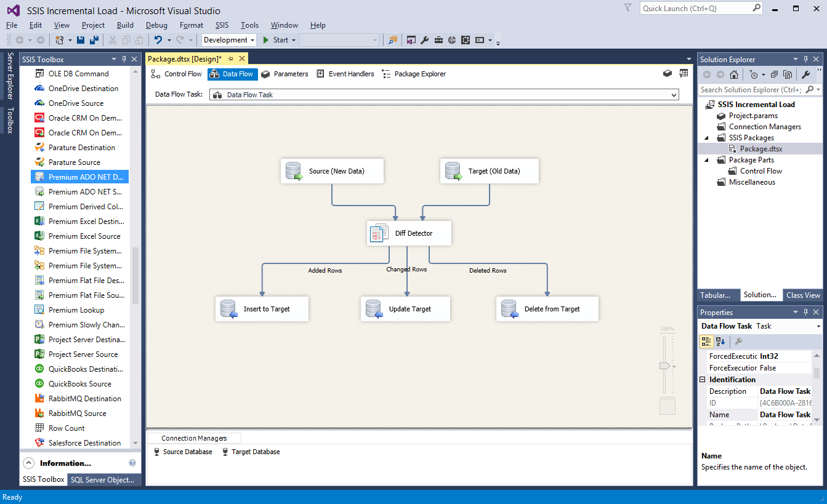Viewport: 827px width, 504px height.
Task: Toggle auto-hide pin on Solution Explorer
Action: (806, 59)
